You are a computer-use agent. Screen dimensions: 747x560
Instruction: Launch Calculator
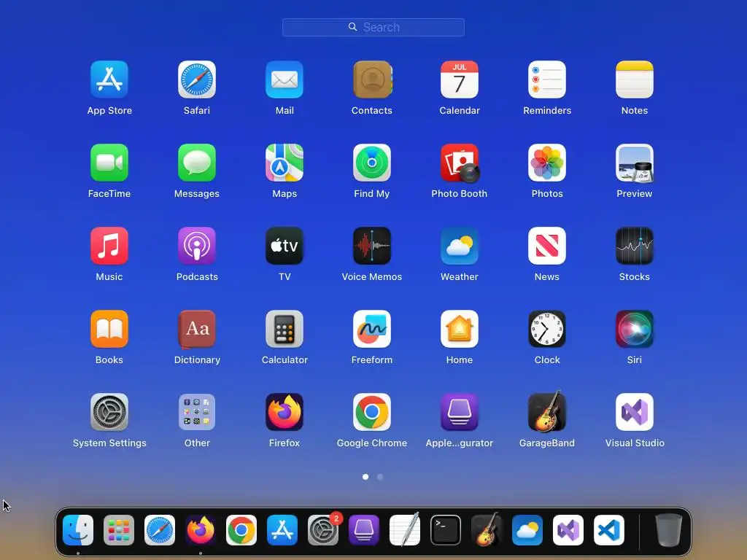(x=285, y=329)
